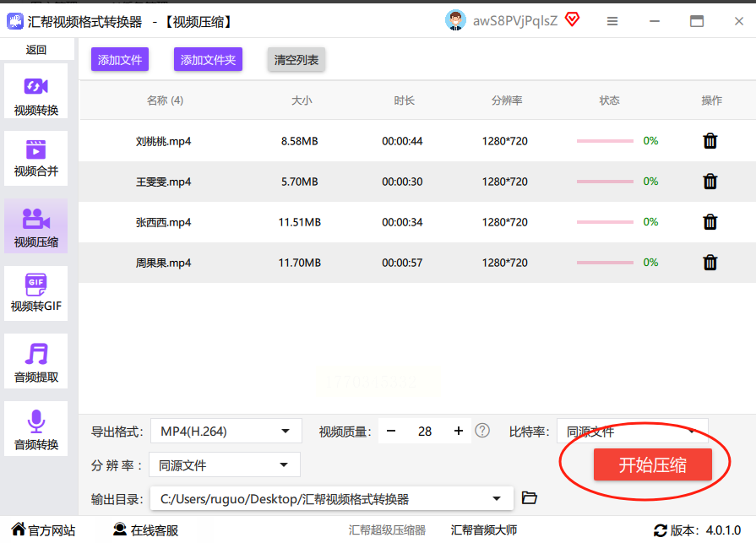Expand the 分辨率 resolution dropdown

click(x=224, y=465)
